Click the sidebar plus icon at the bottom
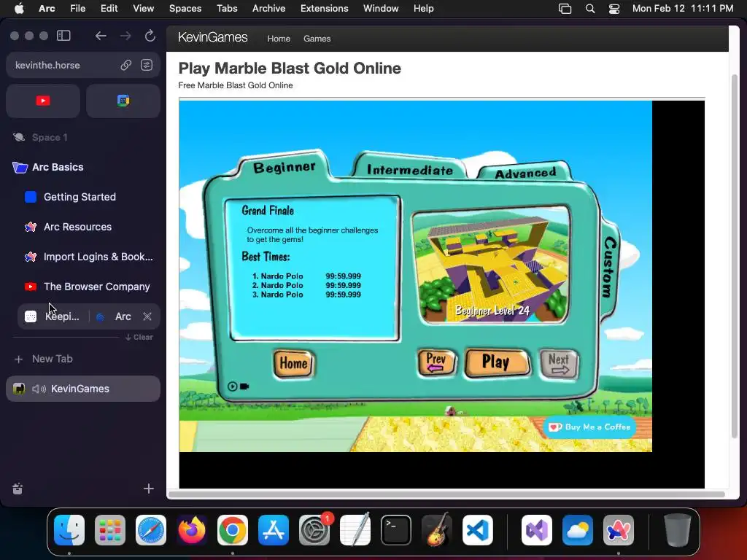This screenshot has height=560, width=747. [x=149, y=489]
